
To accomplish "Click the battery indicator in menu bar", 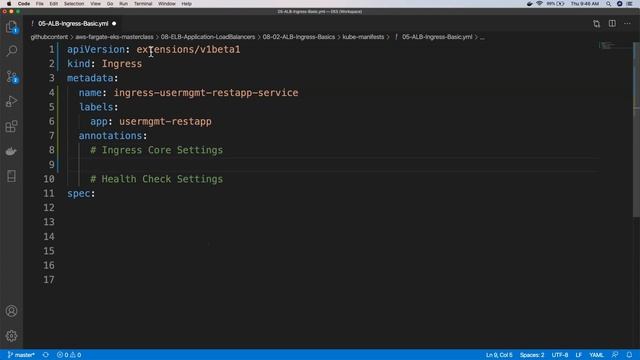I will [556, 4].
